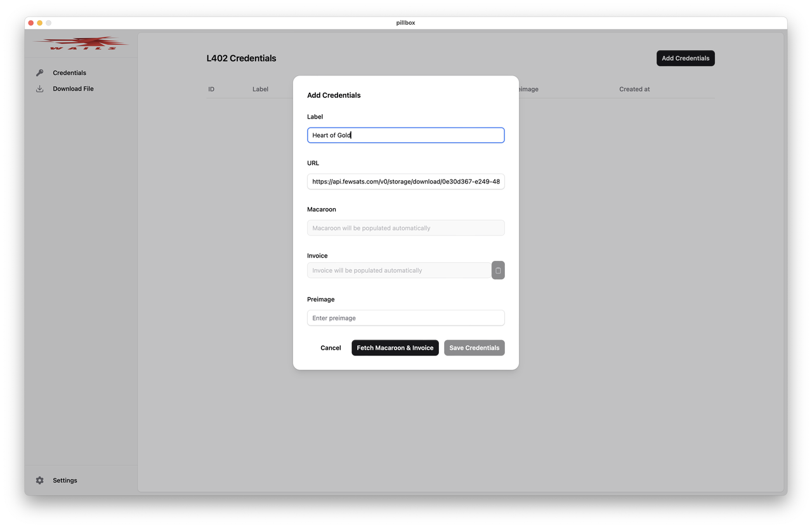Click the Macaroon field label text
This screenshot has width=812, height=528.
point(322,209)
